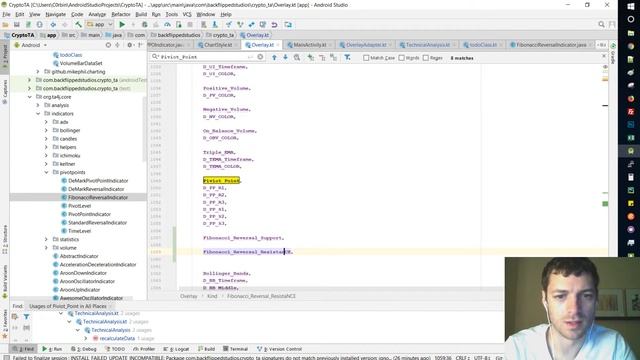The height and width of the screenshot is (360, 640).
Task: Open the app run configuration dropdown
Action: coord(99,24)
